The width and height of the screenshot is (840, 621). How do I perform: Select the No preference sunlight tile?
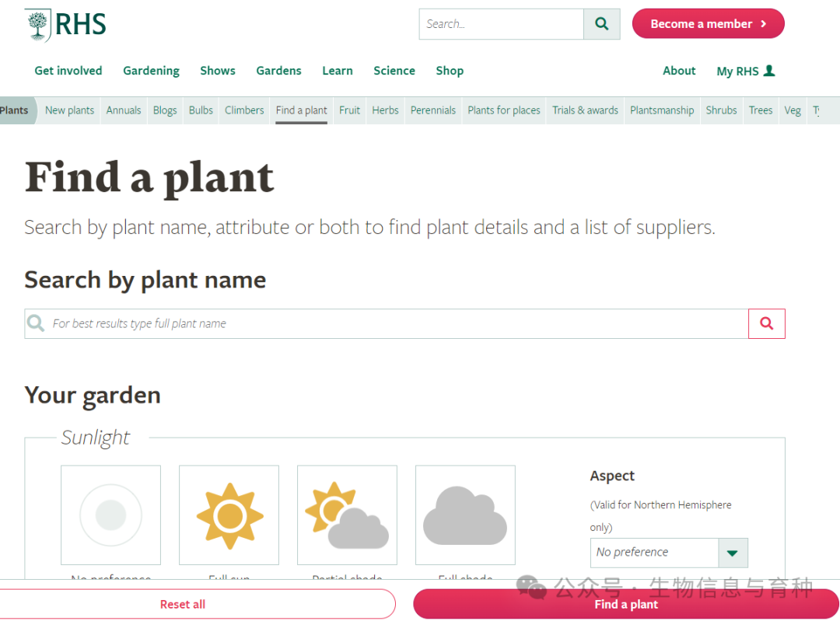pyautogui.click(x=111, y=515)
